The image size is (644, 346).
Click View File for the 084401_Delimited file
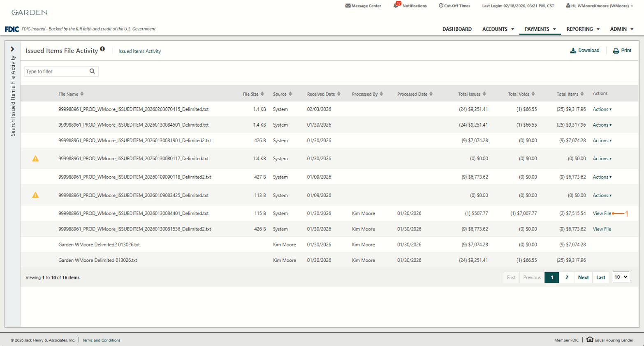[602, 214]
